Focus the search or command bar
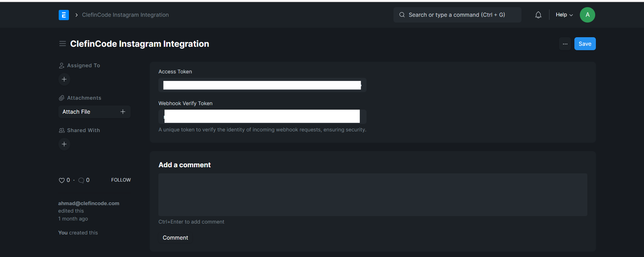This screenshot has width=644, height=257. (457, 15)
